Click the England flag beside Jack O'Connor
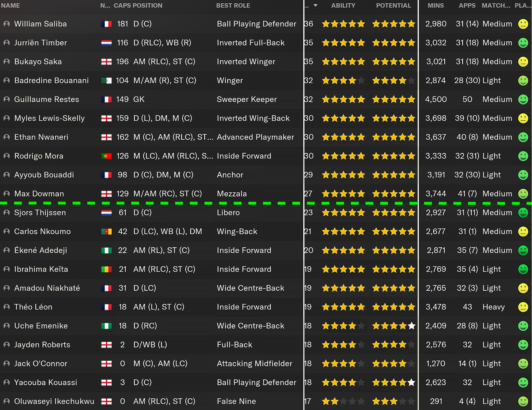 pyautogui.click(x=106, y=364)
